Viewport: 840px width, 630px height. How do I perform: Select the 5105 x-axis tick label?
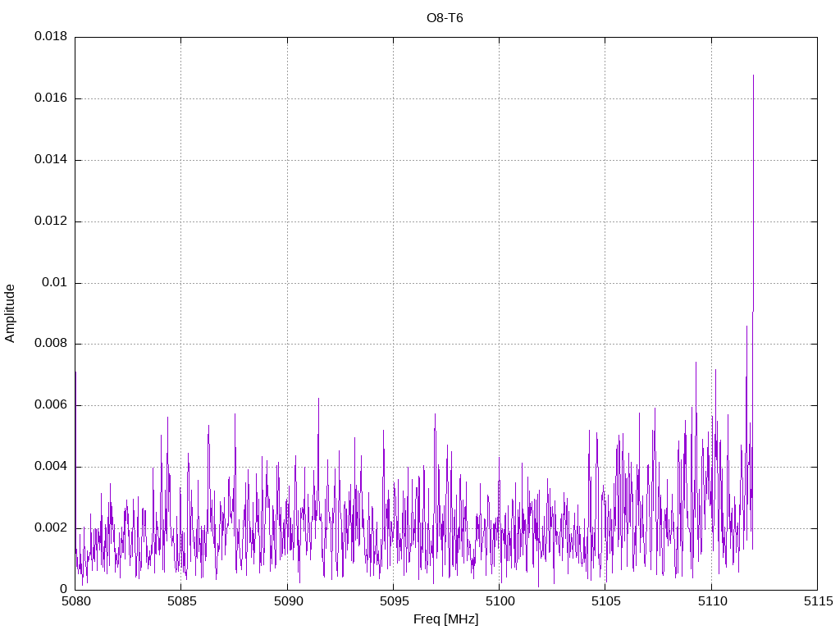[x=605, y=601]
